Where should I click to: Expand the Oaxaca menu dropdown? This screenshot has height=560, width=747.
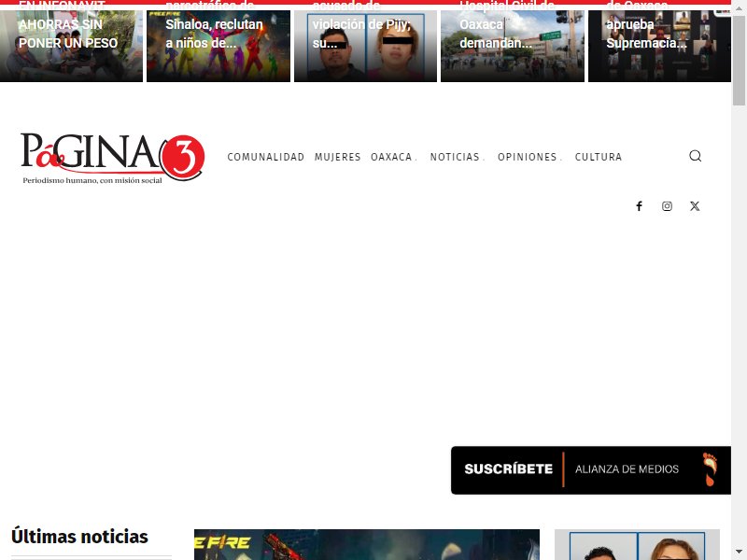tap(394, 157)
